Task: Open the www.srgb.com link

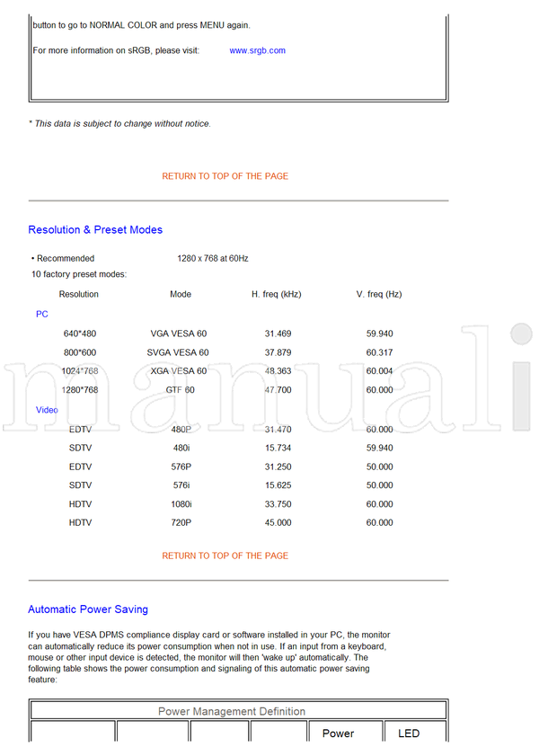Action: coord(257,50)
